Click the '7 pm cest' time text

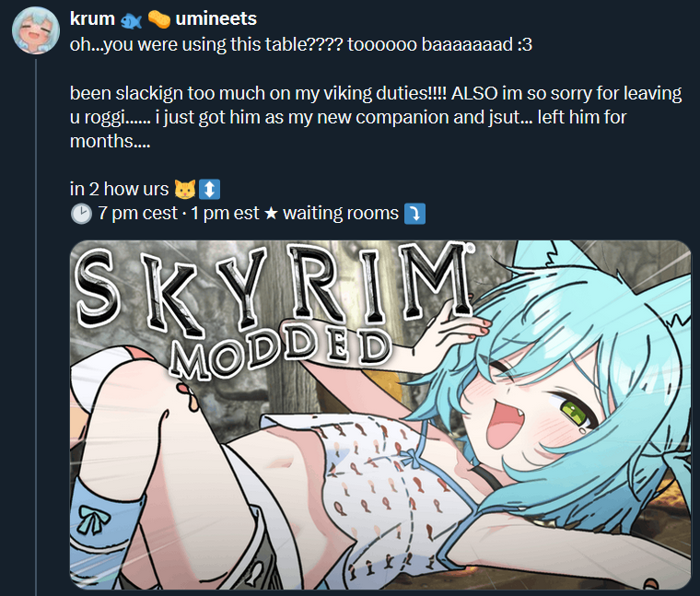[x=137, y=214]
